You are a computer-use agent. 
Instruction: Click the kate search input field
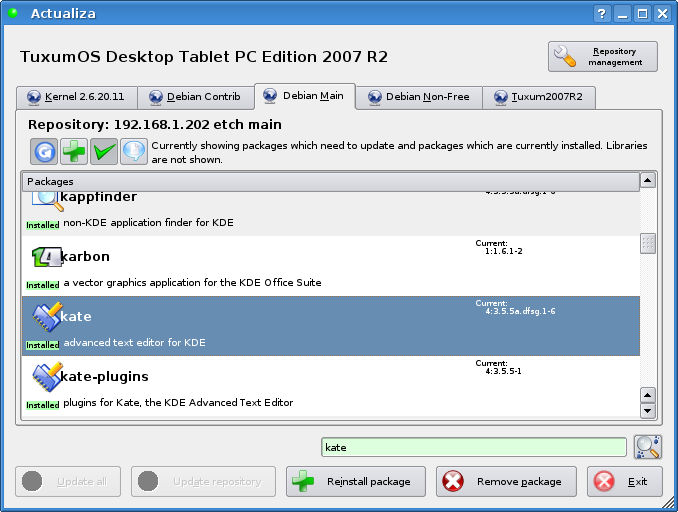474,447
